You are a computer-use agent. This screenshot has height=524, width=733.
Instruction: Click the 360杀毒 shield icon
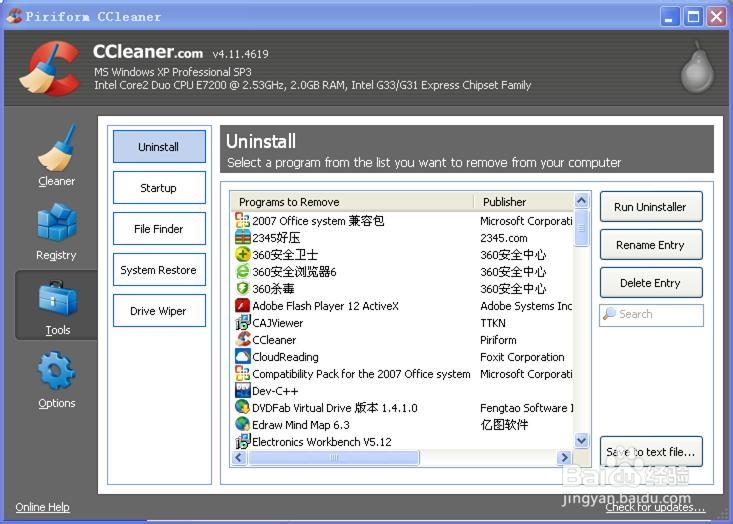(242, 288)
